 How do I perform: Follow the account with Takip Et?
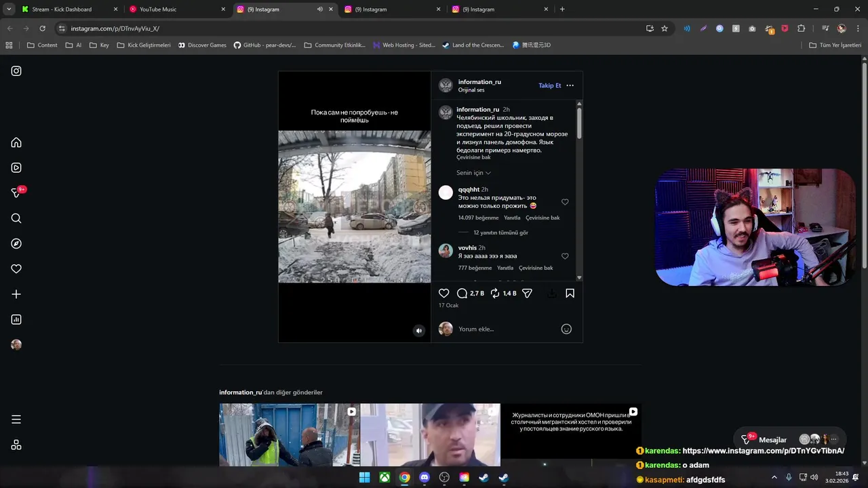click(x=549, y=85)
